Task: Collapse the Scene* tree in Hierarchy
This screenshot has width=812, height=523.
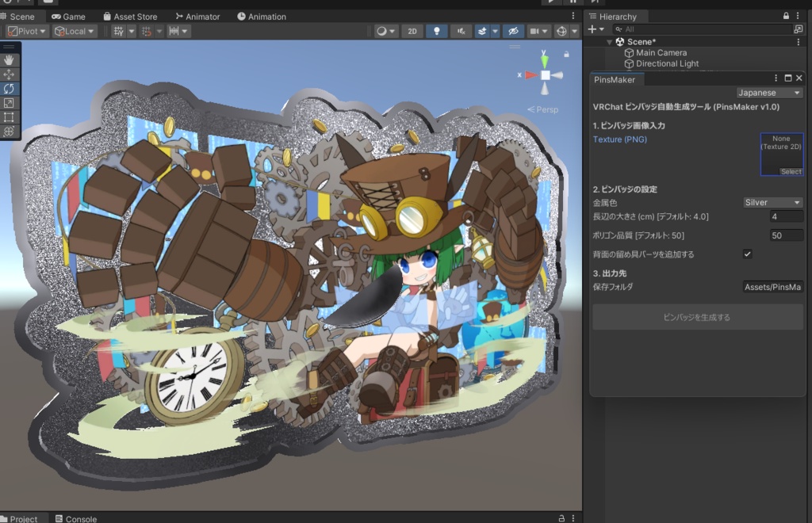Action: click(610, 42)
